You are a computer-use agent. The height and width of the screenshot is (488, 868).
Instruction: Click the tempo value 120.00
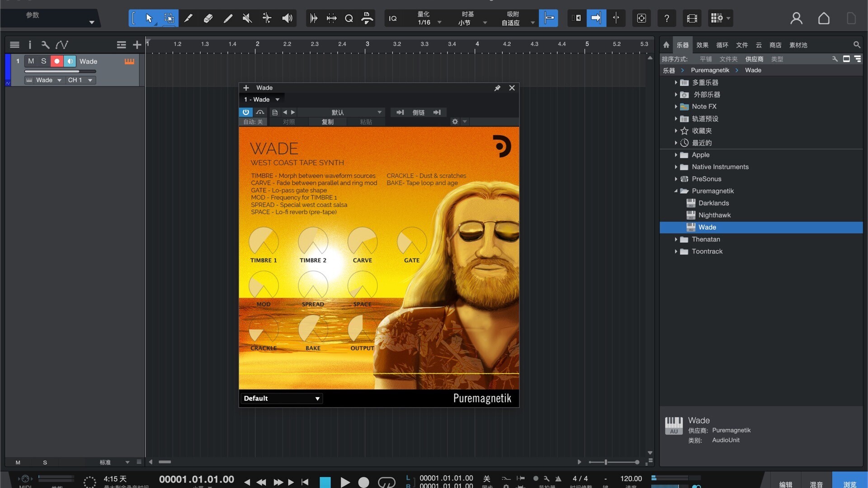click(631, 479)
